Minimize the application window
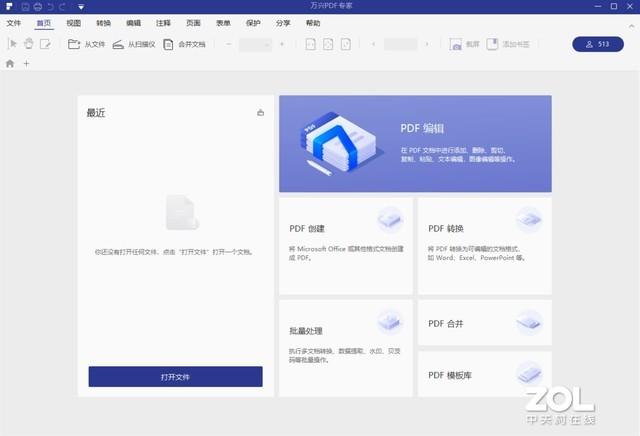The width and height of the screenshot is (640, 436). [x=598, y=7]
